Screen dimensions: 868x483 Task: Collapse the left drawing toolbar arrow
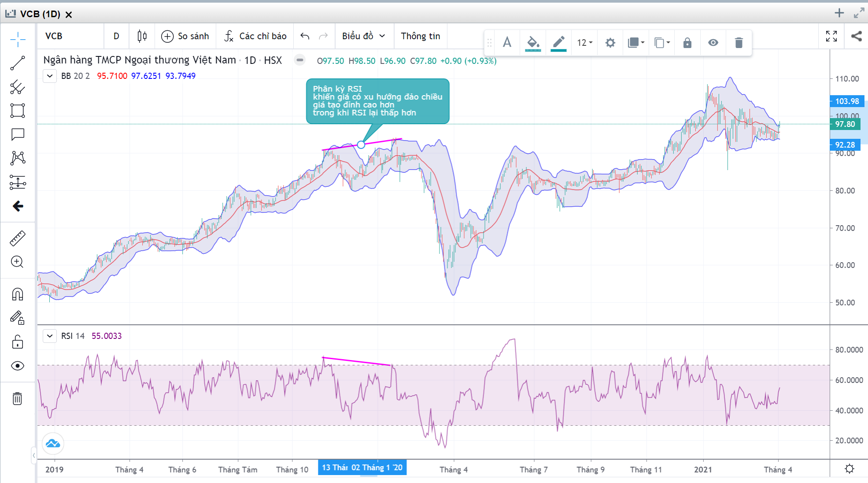click(33, 455)
